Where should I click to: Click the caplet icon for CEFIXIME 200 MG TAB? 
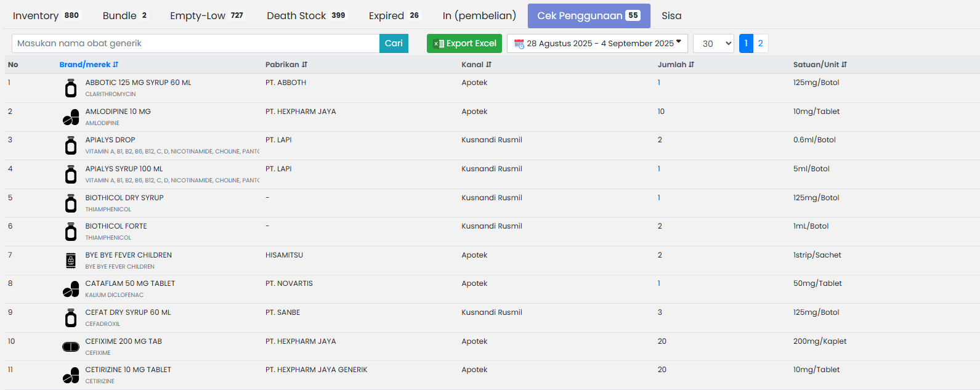pos(71,347)
